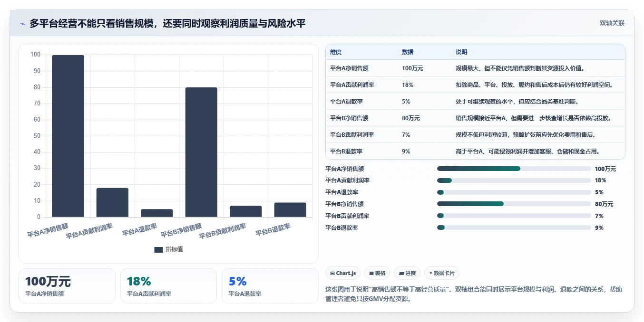Click description starting 扣除商品、平台、投放
Image resolution: width=644 pixels, height=322 pixels.
point(534,85)
